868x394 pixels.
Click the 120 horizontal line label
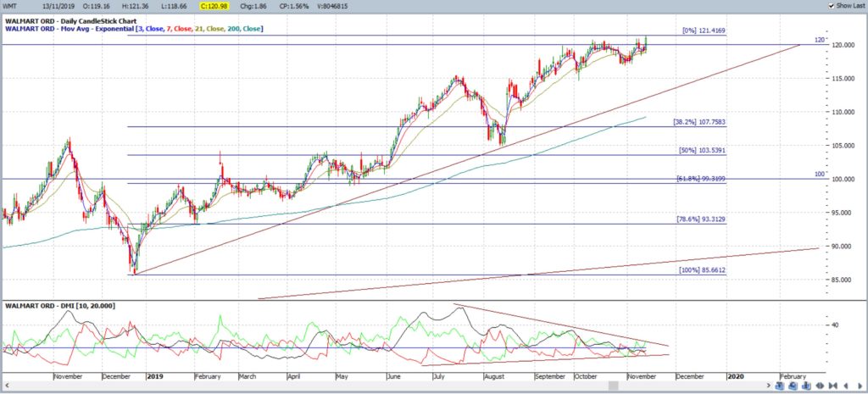pos(820,41)
